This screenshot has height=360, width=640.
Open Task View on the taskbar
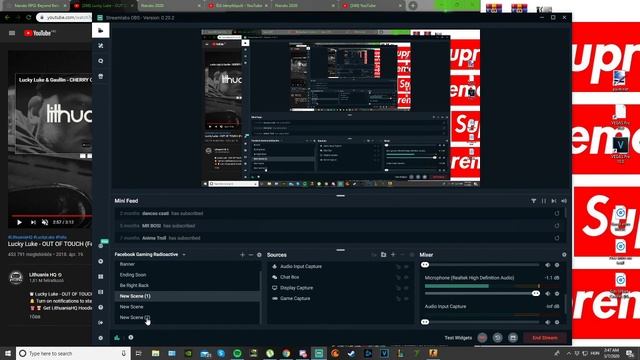(139, 353)
